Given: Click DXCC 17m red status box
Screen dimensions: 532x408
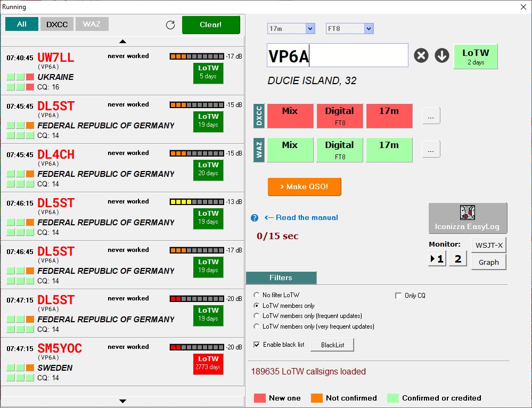Looking at the screenshot, I should tap(389, 116).
